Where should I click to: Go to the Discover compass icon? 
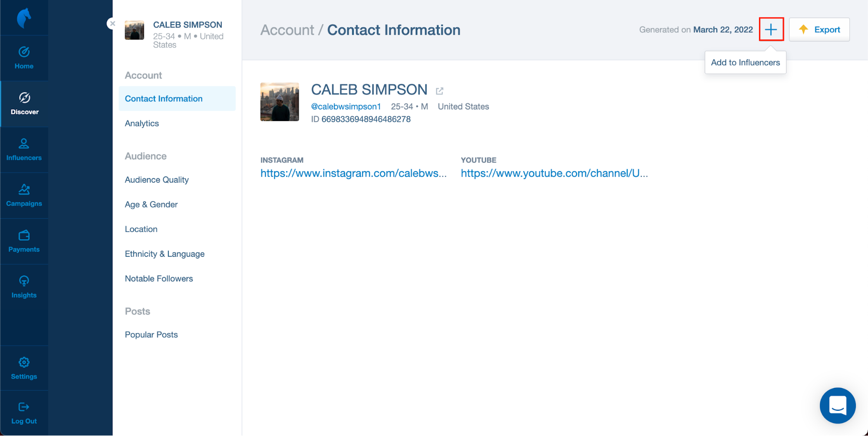pos(24,98)
